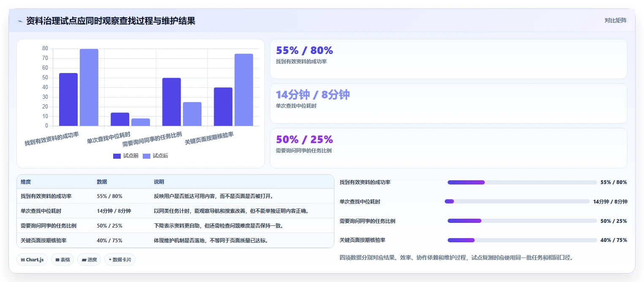Click table cell 需要询问同事的任务比例
This screenshot has width=644, height=282.
[49, 226]
